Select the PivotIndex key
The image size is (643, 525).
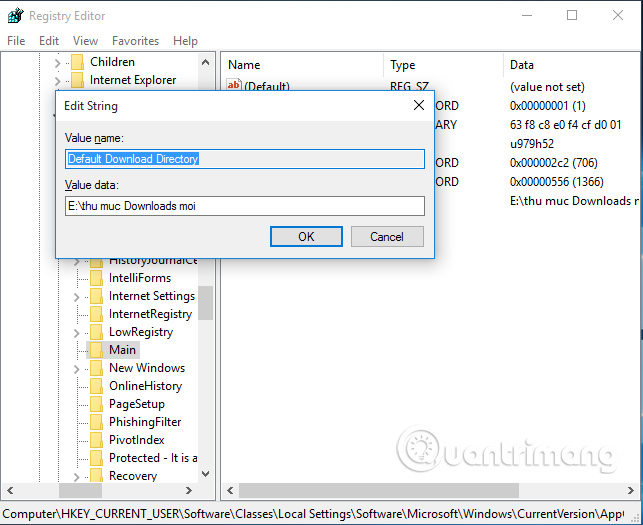click(x=137, y=441)
